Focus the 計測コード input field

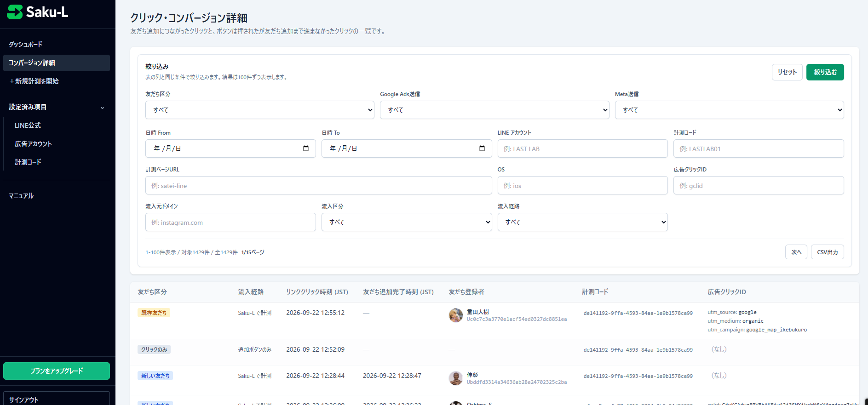coord(759,148)
